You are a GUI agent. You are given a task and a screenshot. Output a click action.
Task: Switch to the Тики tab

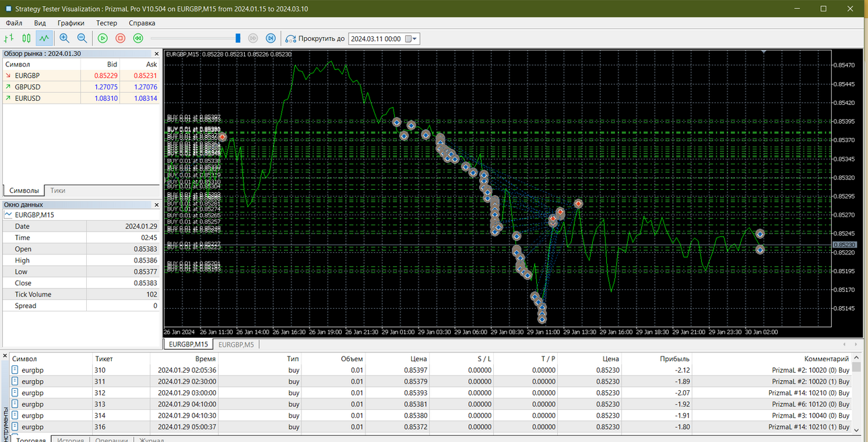tap(58, 190)
